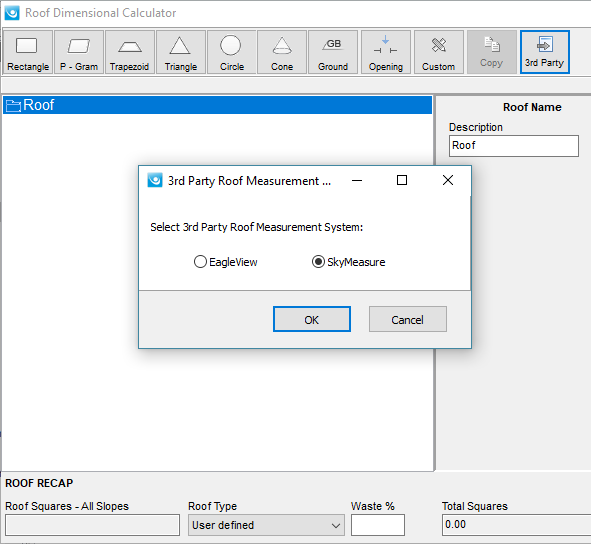Maximize the 3rd Party Roof Measurement dialog

402,180
